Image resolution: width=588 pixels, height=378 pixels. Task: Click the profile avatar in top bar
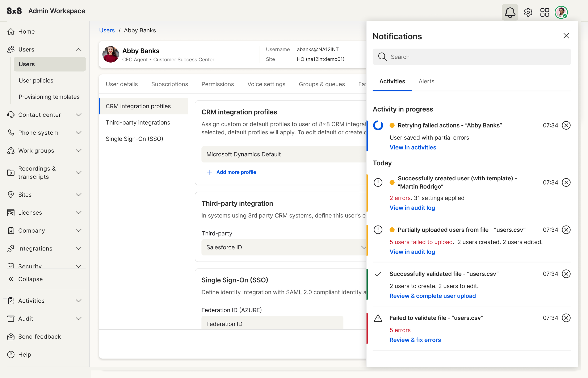tap(561, 12)
